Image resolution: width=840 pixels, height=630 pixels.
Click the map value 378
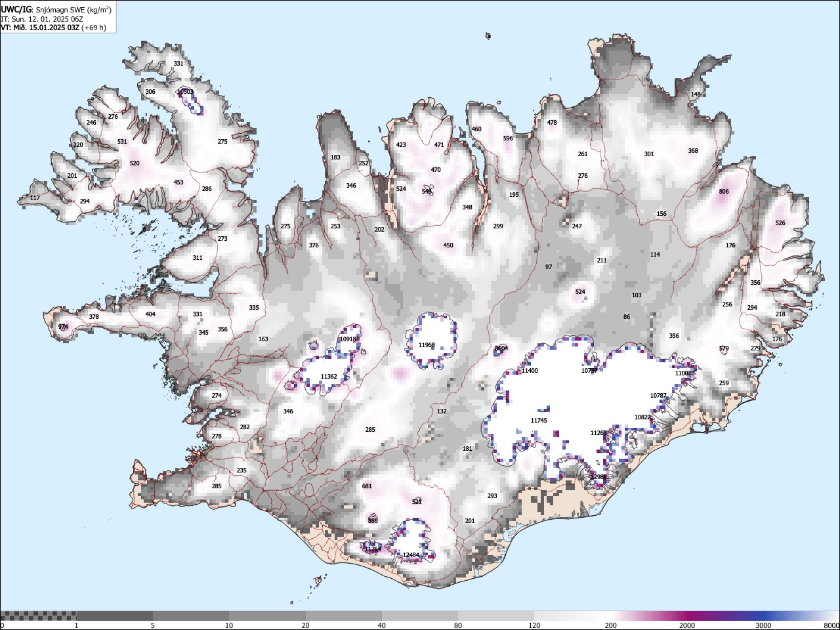[x=94, y=317]
